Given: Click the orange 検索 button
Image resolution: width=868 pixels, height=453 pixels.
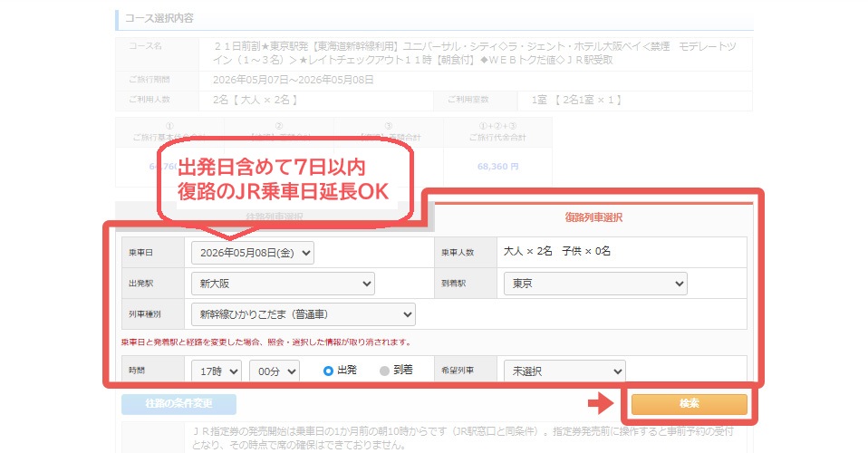Looking at the screenshot, I should pyautogui.click(x=690, y=404).
